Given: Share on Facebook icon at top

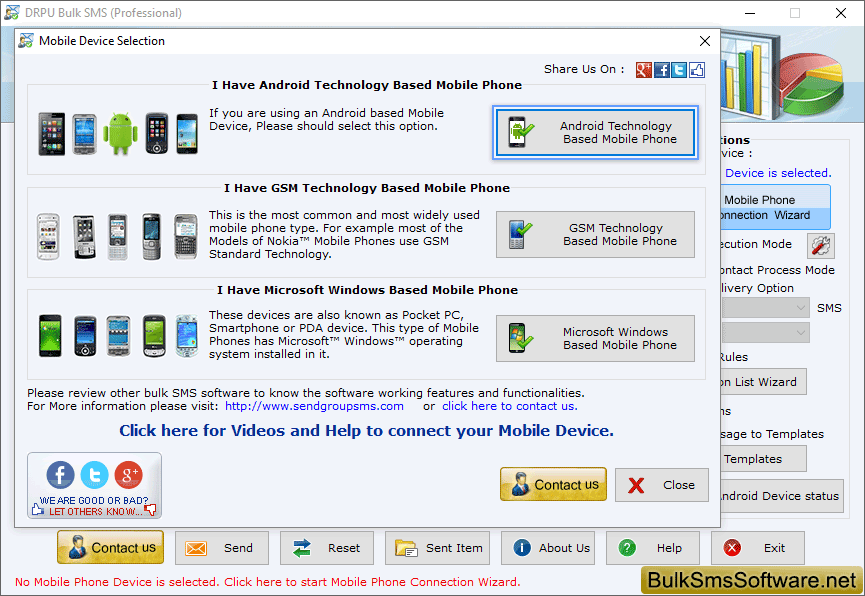Looking at the screenshot, I should click(661, 70).
